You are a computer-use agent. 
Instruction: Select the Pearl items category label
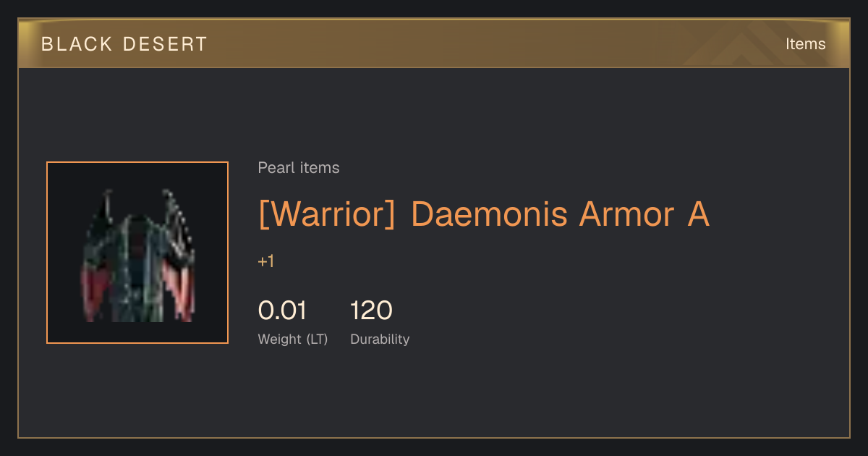pyautogui.click(x=299, y=168)
